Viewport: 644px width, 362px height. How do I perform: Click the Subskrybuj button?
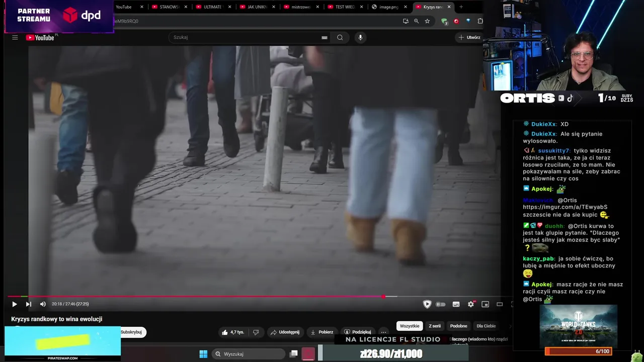pyautogui.click(x=132, y=332)
